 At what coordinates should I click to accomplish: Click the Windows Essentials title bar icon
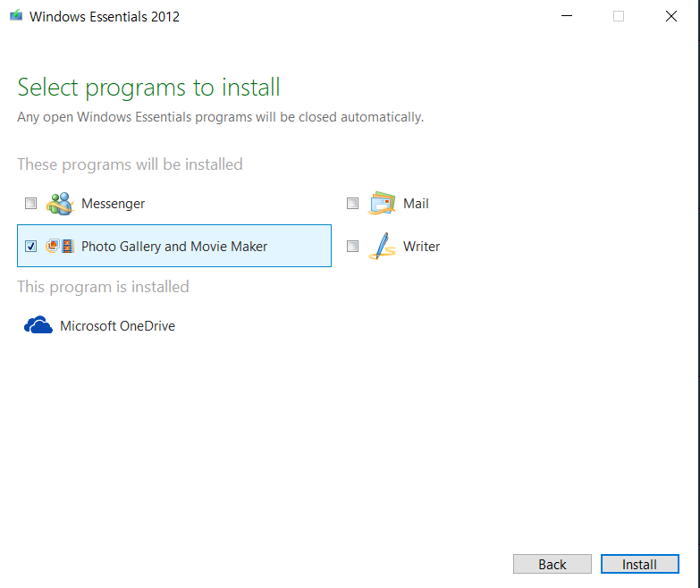tap(16, 16)
